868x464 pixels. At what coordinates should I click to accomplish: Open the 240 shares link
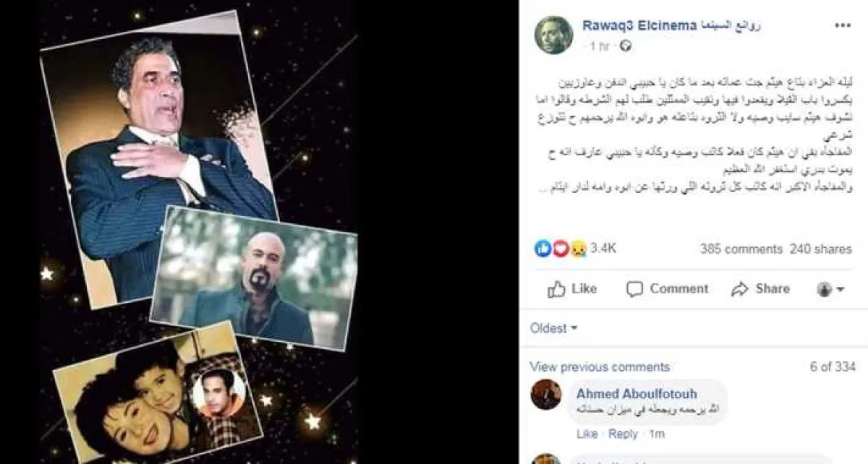(x=821, y=249)
